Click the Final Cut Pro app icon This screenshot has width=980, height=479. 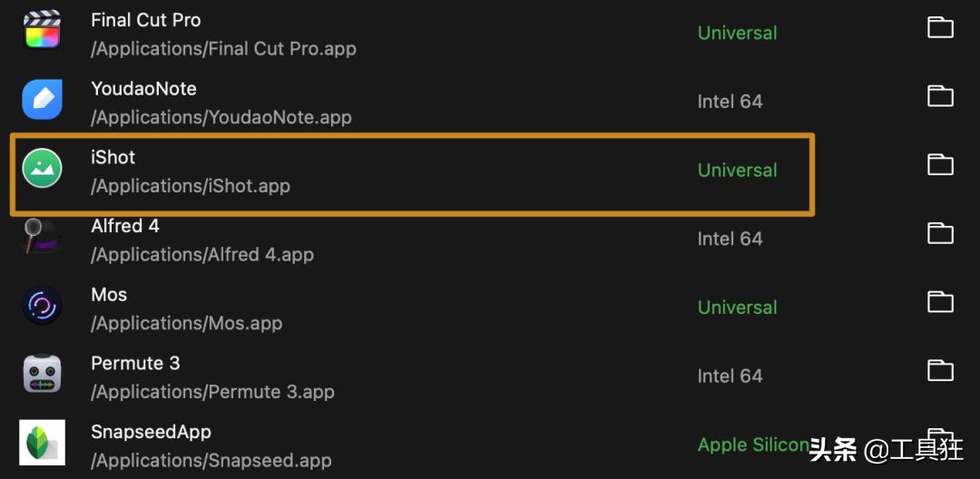click(x=42, y=31)
